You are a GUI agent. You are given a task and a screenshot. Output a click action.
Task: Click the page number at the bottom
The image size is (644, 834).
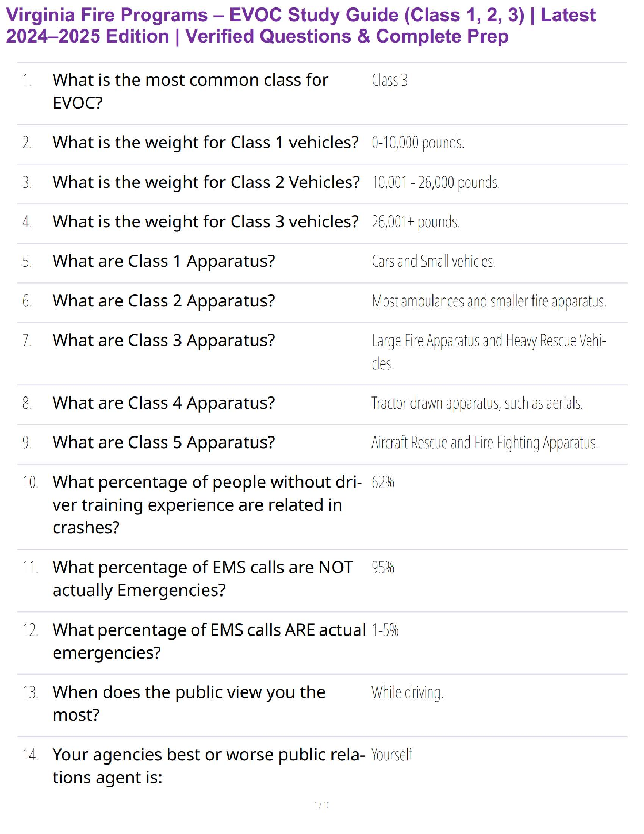coord(322,805)
